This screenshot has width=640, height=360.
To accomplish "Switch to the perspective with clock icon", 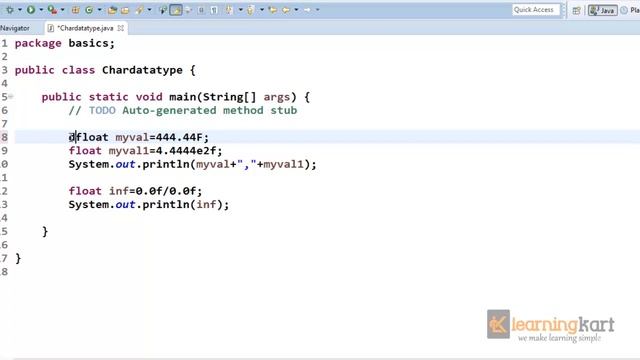I will click(x=630, y=10).
